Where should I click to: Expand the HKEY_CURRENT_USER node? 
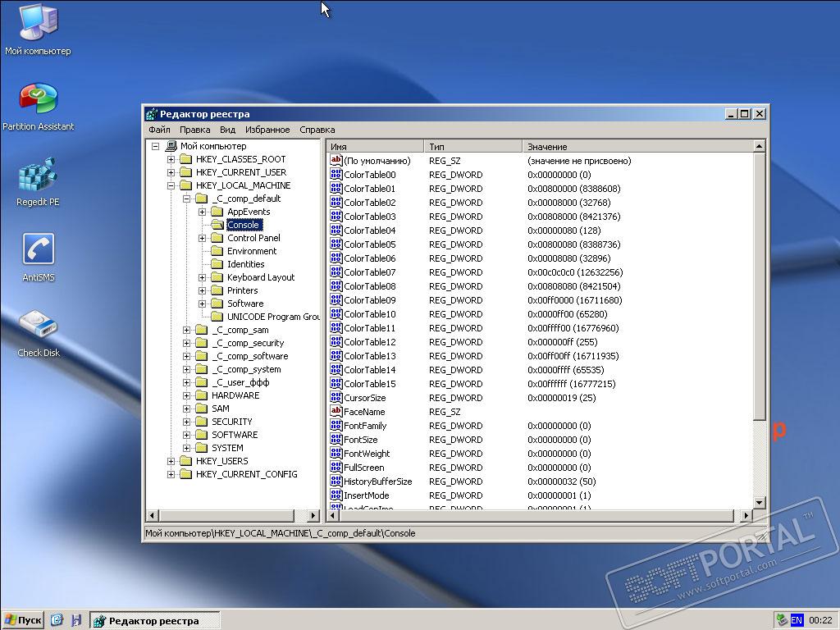click(171, 172)
